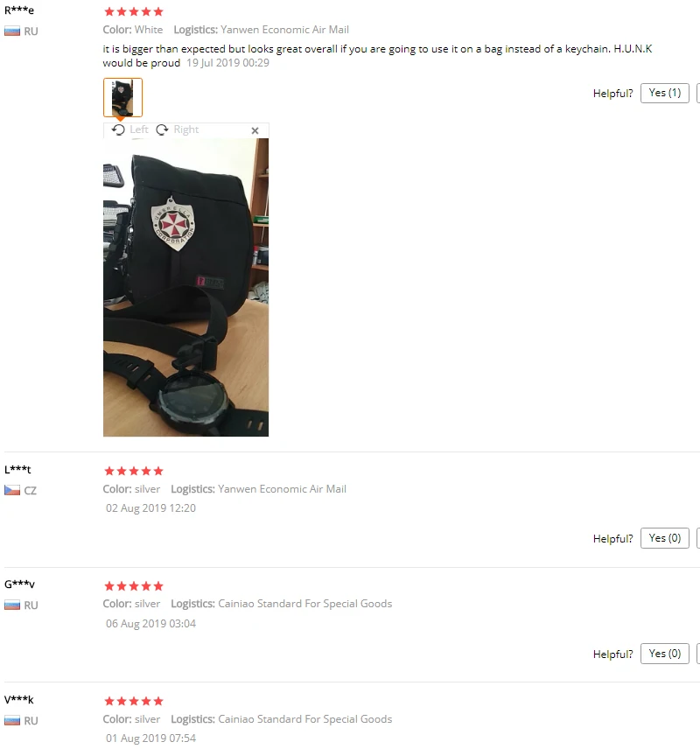Click reviewer name R***e
Viewport: 700px width, 749px height.
tap(19, 10)
